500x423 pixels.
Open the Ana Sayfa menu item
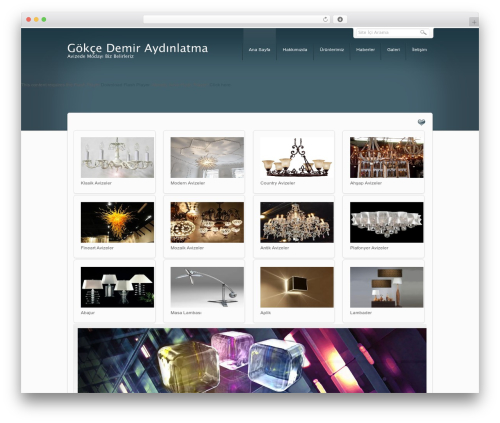point(259,50)
